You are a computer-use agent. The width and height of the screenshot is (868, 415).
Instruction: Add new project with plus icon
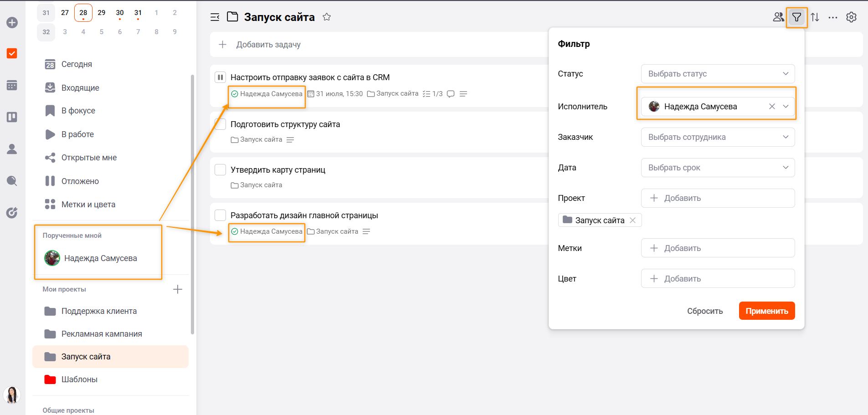click(x=178, y=289)
